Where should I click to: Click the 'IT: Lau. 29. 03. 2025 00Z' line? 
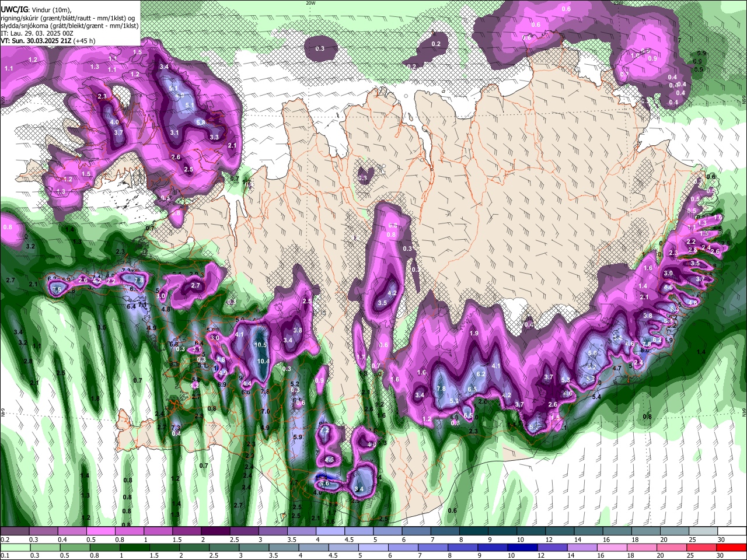coord(37,33)
